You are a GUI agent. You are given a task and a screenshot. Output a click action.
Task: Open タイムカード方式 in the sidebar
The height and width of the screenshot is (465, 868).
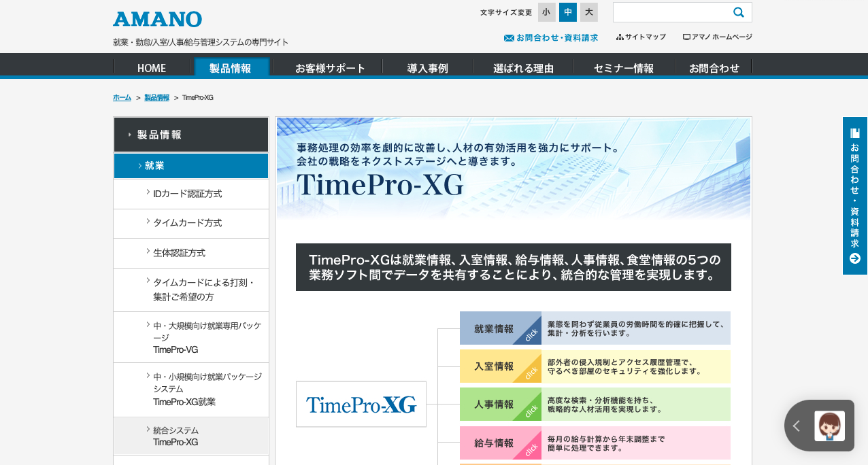tap(191, 223)
